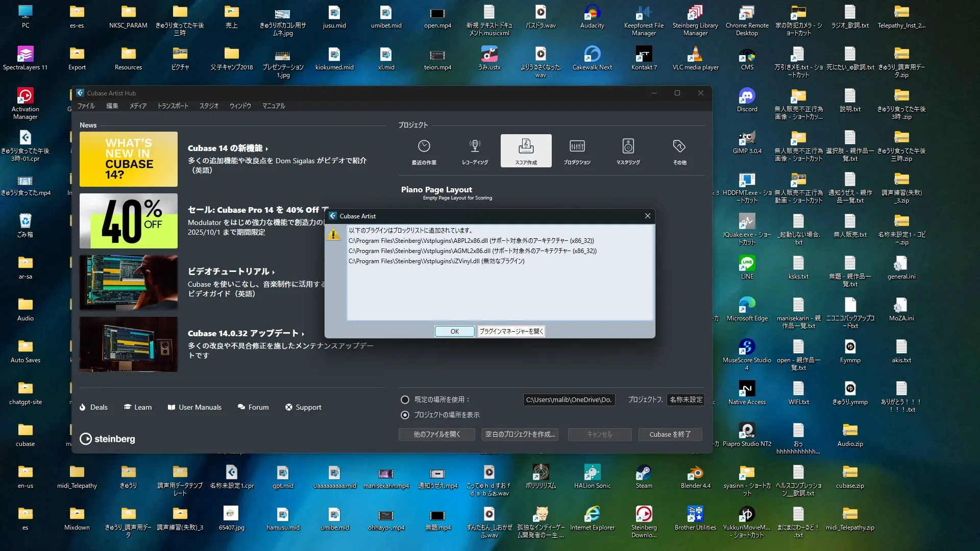Open the Support link with lifebuoy icon

pos(303,407)
